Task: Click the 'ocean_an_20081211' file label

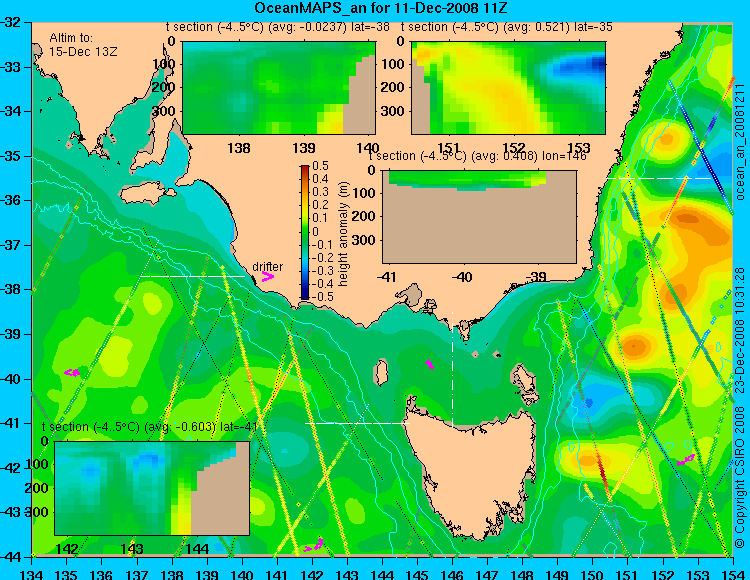Action: (740, 142)
